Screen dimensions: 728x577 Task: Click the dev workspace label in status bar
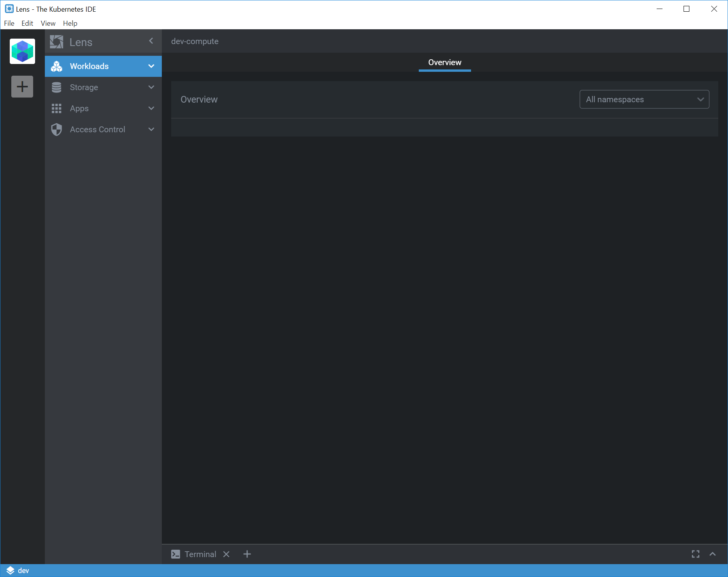click(23, 570)
